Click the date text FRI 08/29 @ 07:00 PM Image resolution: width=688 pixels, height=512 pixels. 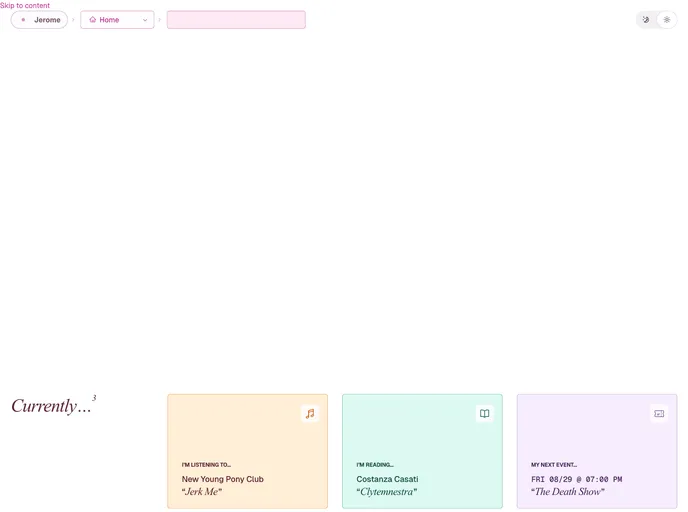pyautogui.click(x=577, y=479)
